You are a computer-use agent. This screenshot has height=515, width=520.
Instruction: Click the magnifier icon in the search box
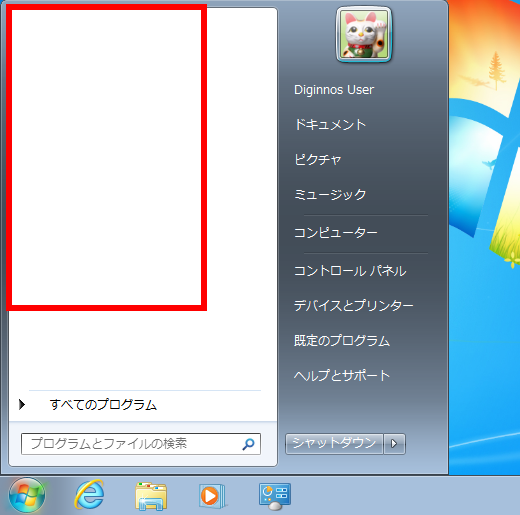tap(248, 444)
